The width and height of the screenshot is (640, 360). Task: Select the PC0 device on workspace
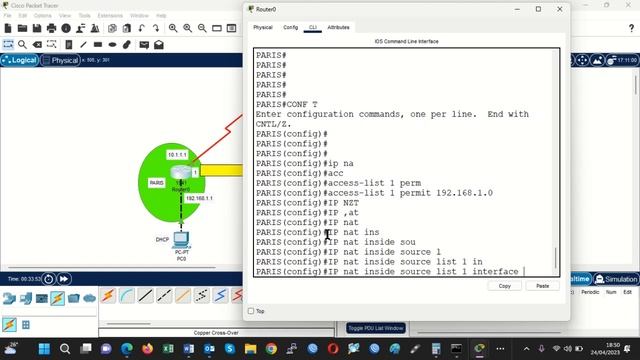click(x=181, y=240)
